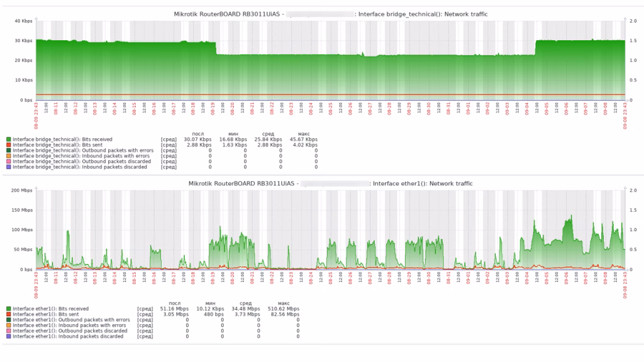Click the swatch for bridge_technical Outbound packets with errors
The height and width of the screenshot is (362, 644).
pos(9,151)
